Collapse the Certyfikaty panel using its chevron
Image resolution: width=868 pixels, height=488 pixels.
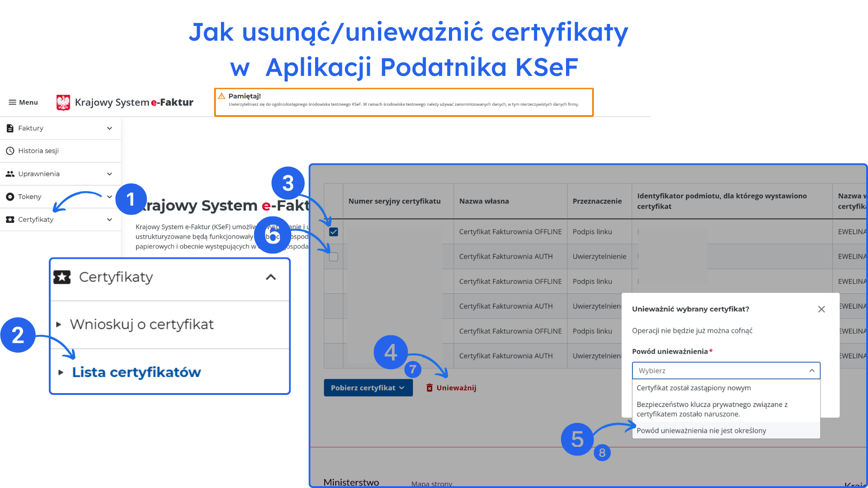click(271, 277)
